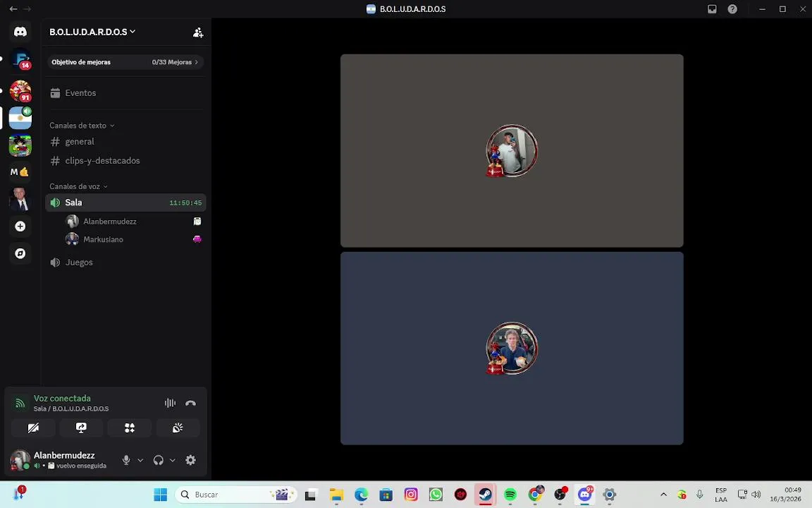Click the voice connection signal icon

pos(20,404)
